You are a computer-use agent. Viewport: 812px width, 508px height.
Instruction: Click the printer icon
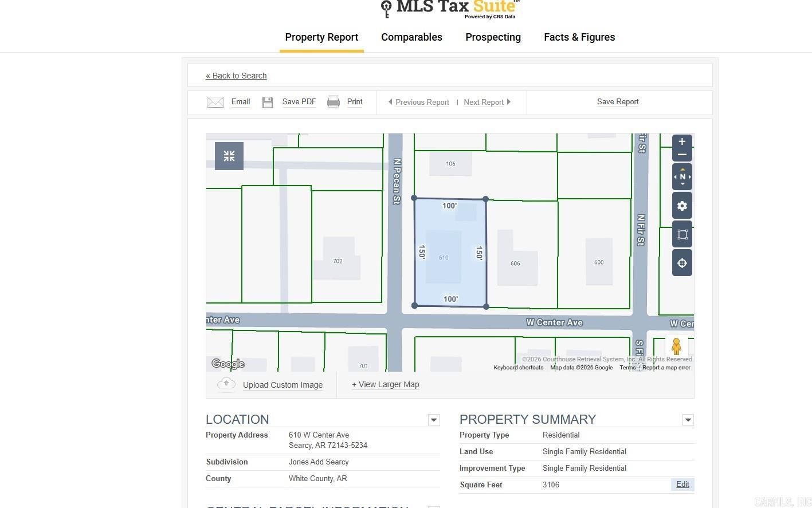(x=334, y=103)
